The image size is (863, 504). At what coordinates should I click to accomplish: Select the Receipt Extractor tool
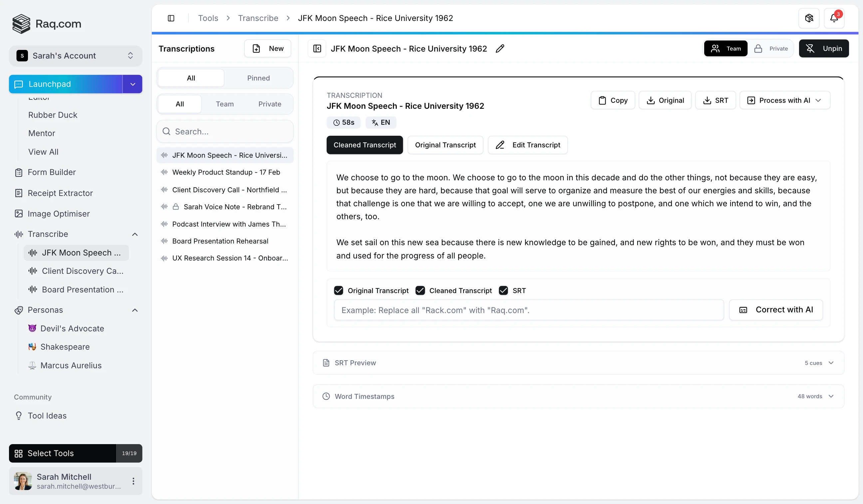pyautogui.click(x=60, y=193)
